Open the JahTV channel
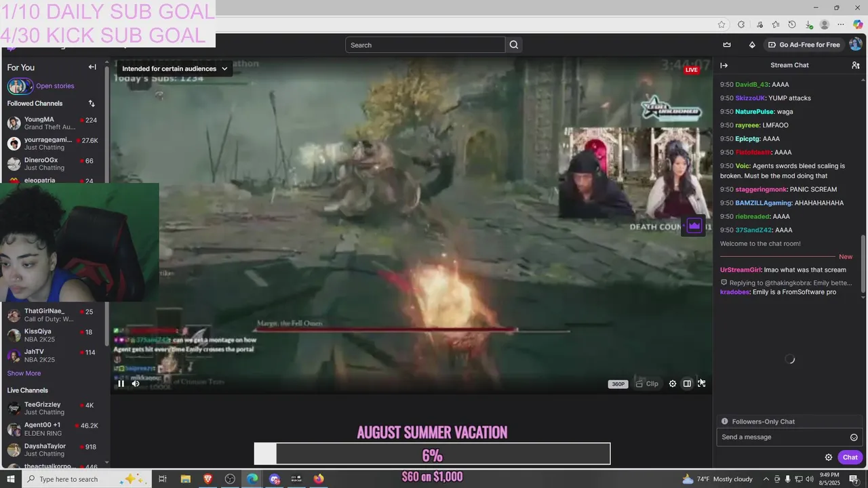Image resolution: width=868 pixels, height=488 pixels. [52, 355]
